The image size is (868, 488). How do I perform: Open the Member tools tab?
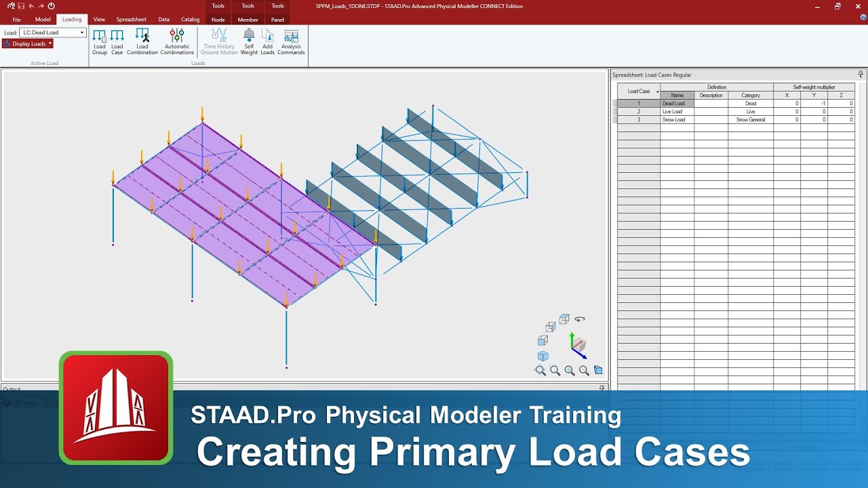pos(248,20)
